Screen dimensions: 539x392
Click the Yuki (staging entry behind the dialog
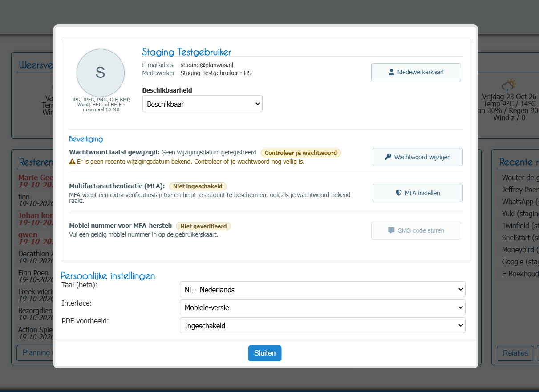[x=520, y=214]
